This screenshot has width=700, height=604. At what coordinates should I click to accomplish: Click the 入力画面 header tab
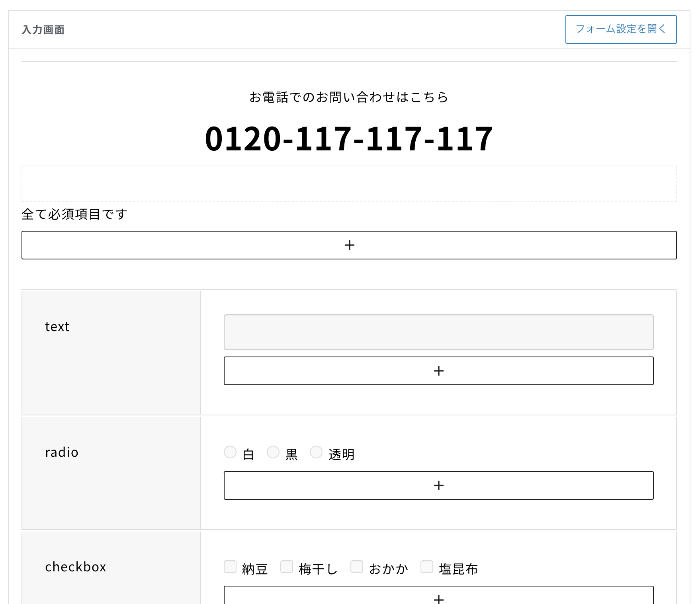(44, 29)
